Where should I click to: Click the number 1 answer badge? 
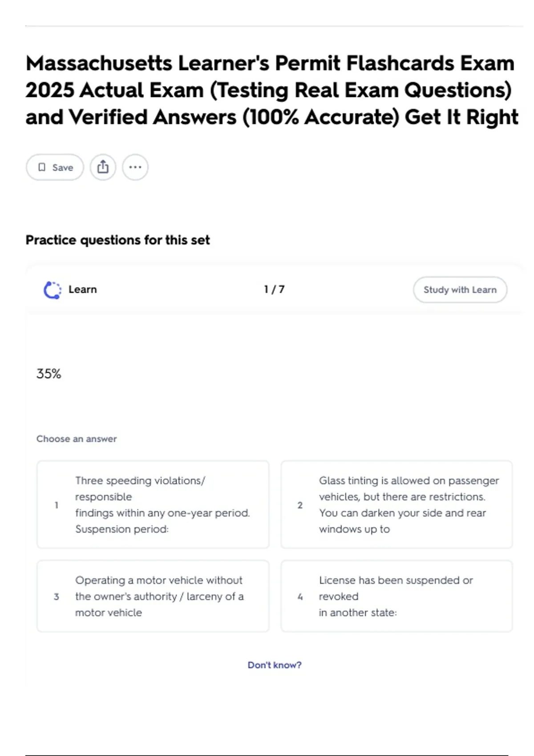[x=57, y=505]
